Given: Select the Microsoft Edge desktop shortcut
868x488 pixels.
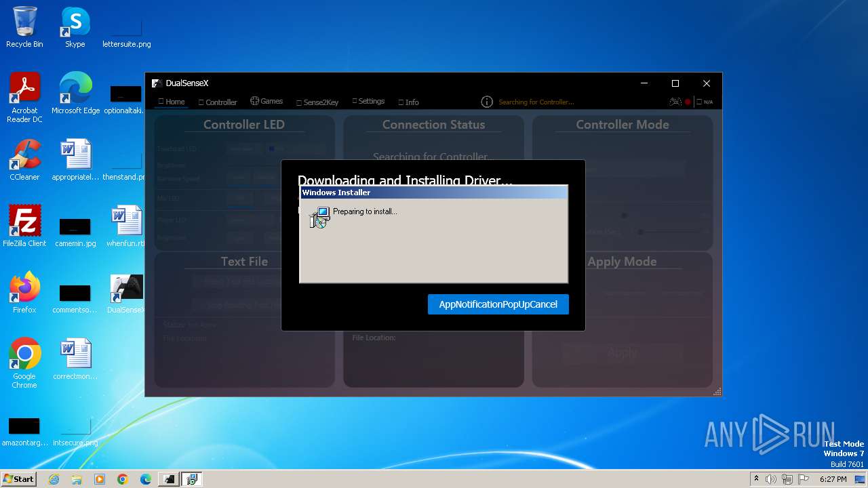Looking at the screenshot, I should (75, 94).
